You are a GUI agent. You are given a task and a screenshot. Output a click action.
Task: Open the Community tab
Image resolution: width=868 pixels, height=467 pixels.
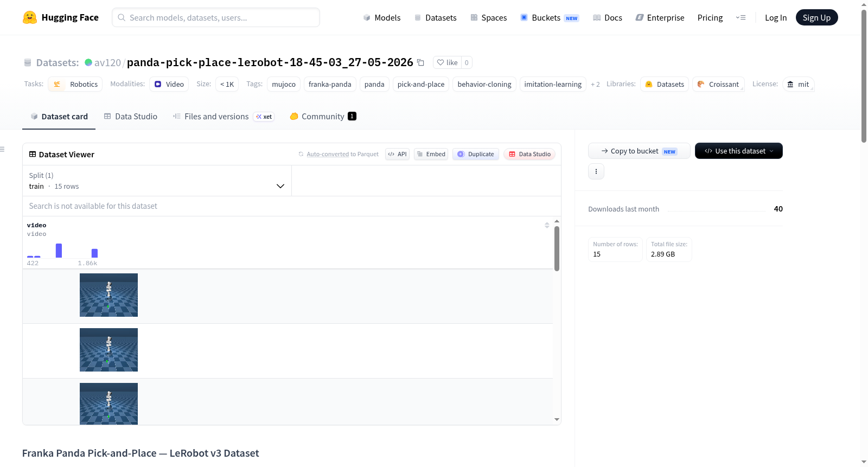point(323,116)
